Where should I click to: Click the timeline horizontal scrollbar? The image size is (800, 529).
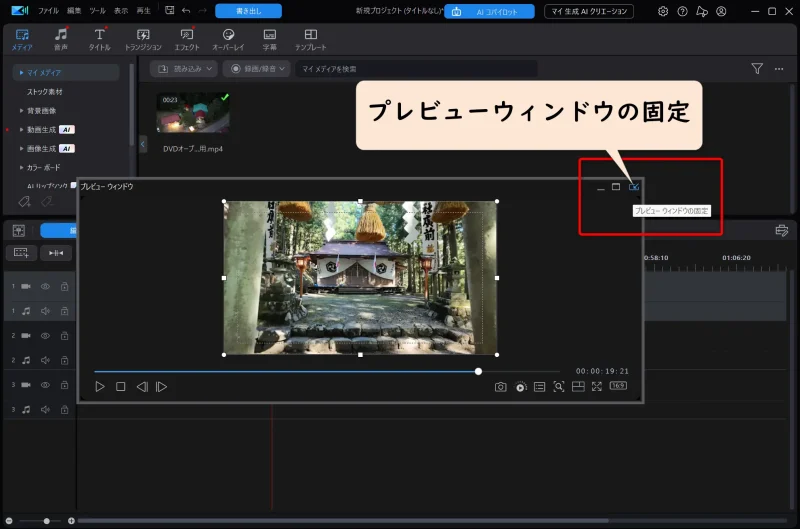342,521
